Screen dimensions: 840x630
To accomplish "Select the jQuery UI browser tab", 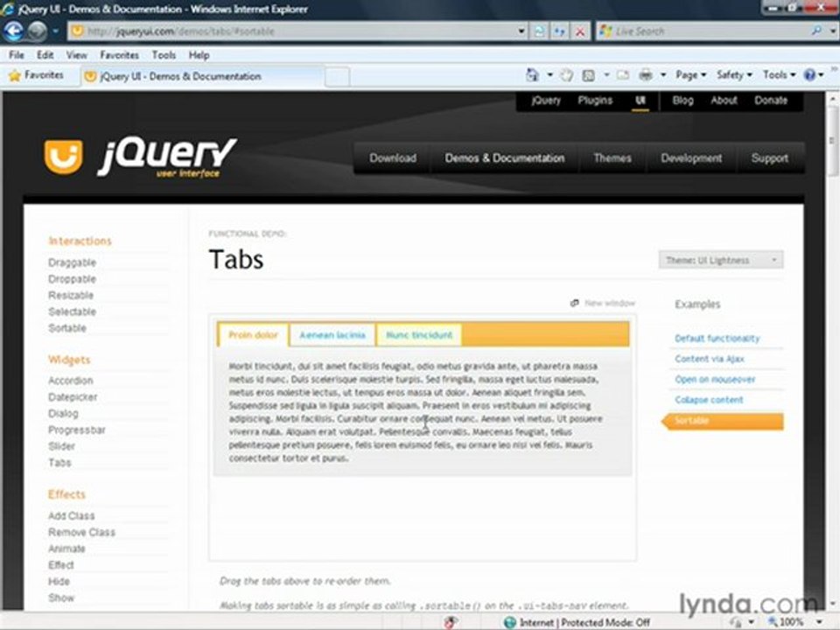I will click(202, 76).
